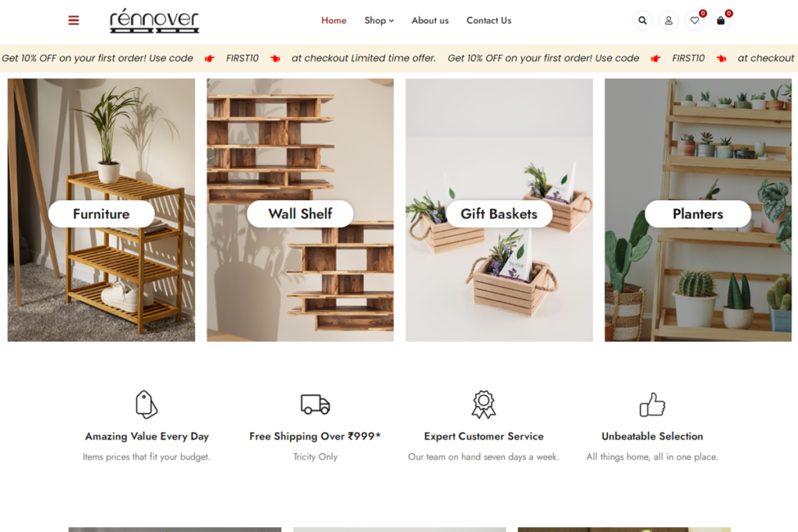Select the Wall Shelf category button
Viewport: 798px width, 532px height.
click(300, 213)
